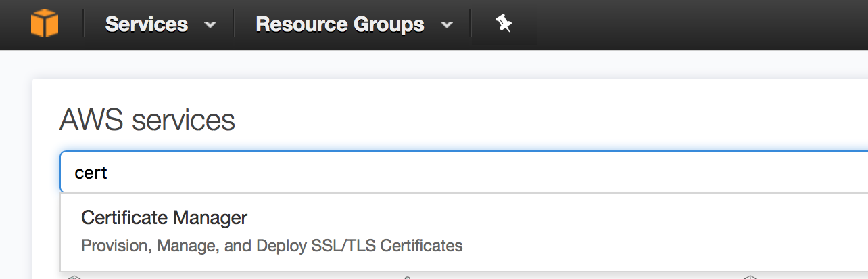Click empty space in the Certificate Manager suggestion row
Viewport: 868px width, 279px height.
coord(608,232)
